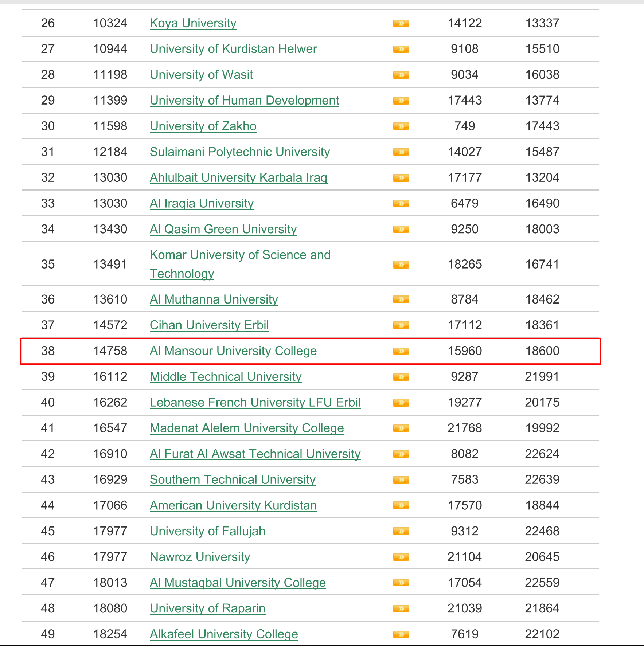Open University of Kurdistan Helwer link
Viewport: 644px width, 646px height.
click(233, 49)
